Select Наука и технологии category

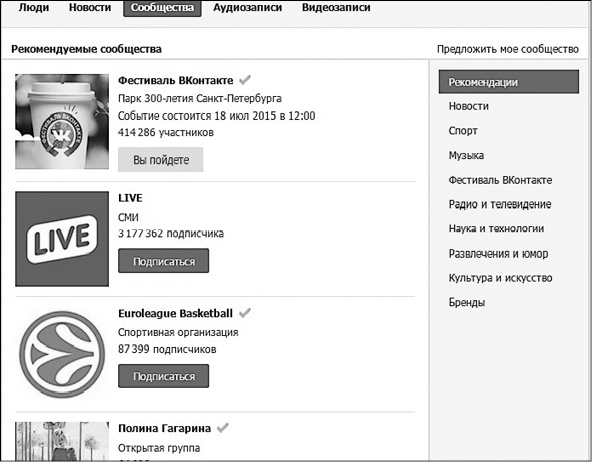click(496, 229)
